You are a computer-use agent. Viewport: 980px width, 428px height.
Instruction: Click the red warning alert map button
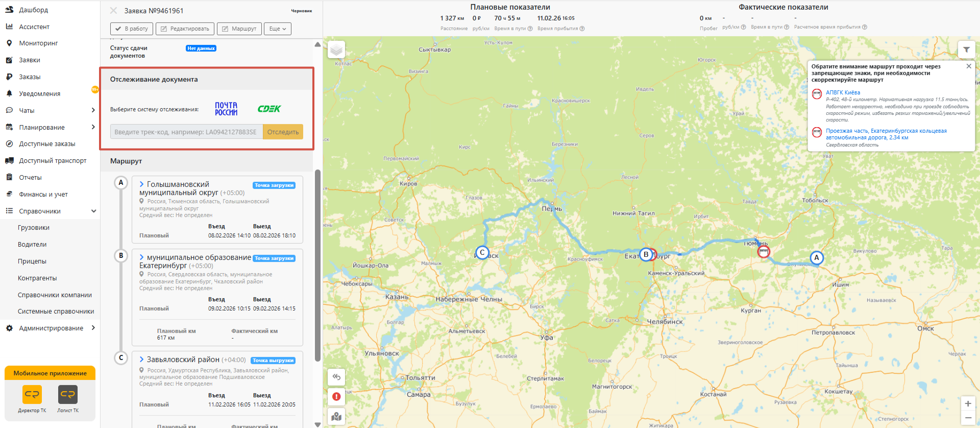click(x=336, y=396)
